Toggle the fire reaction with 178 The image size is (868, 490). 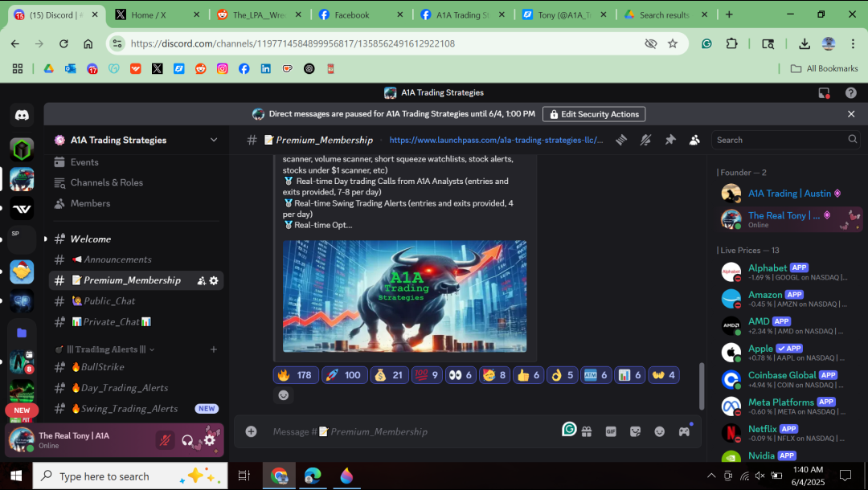click(x=296, y=375)
